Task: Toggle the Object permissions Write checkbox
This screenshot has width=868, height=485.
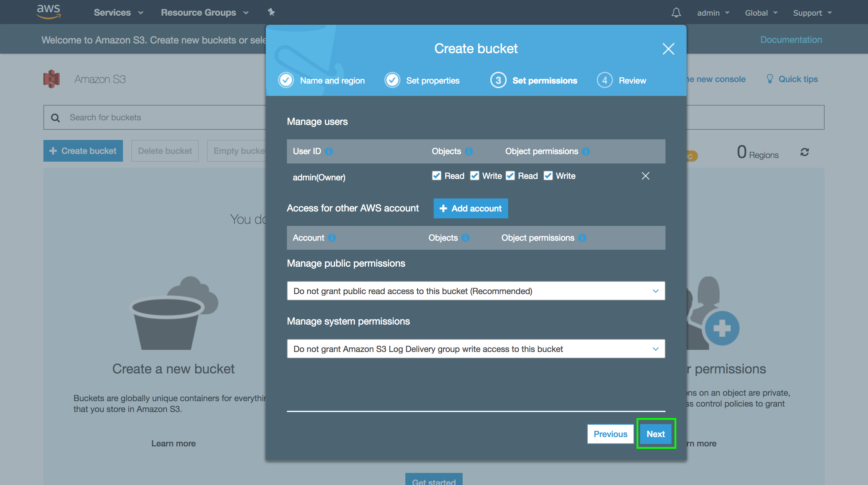Action: coord(548,176)
